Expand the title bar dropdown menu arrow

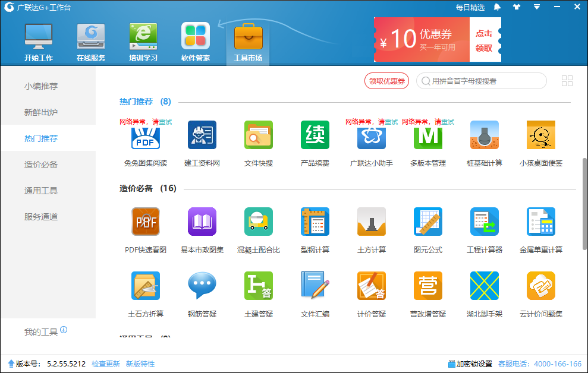(x=537, y=7)
